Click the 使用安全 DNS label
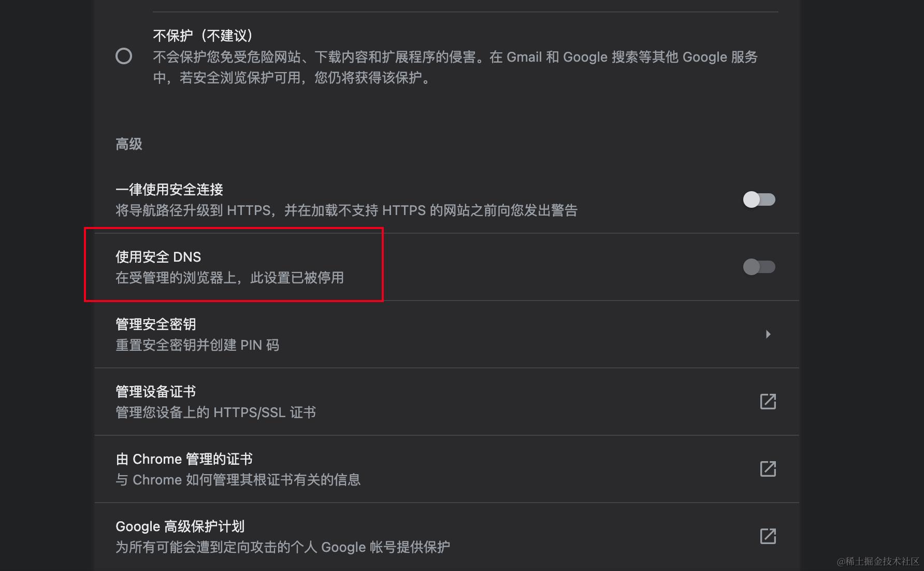Image resolution: width=924 pixels, height=571 pixels. tap(158, 257)
